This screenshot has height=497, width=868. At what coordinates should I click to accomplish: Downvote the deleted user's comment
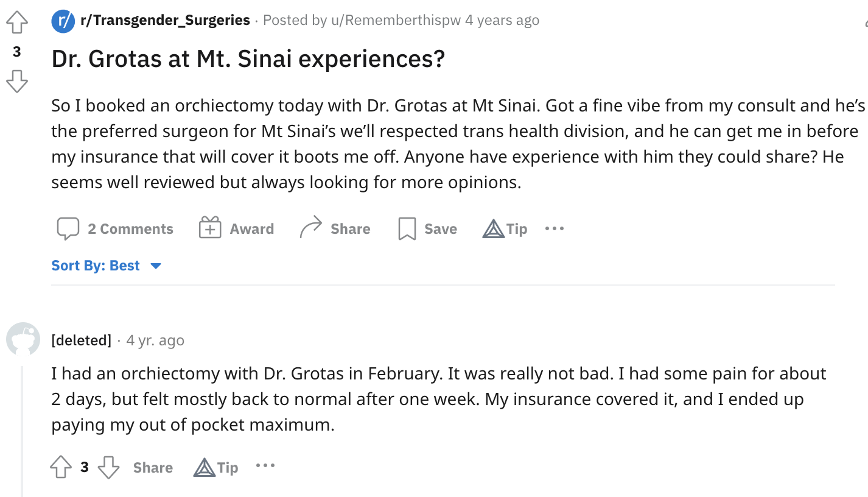pos(108,468)
